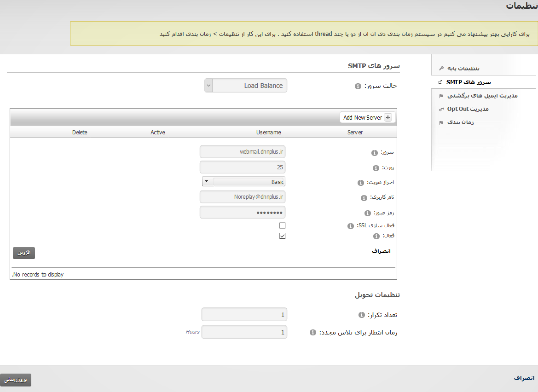Switch to مدیریت ایمیل های برگشتی tab
The height and width of the screenshot is (392, 538).
(482, 96)
